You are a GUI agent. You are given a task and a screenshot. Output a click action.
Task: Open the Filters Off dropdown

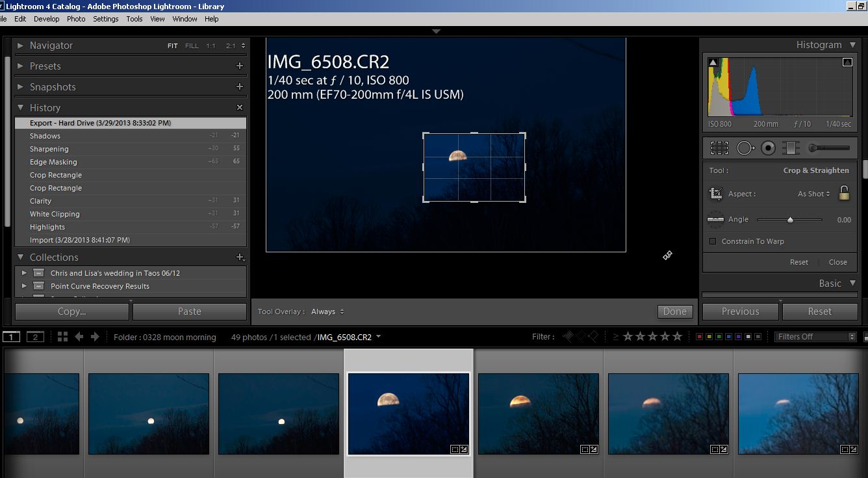(x=815, y=337)
